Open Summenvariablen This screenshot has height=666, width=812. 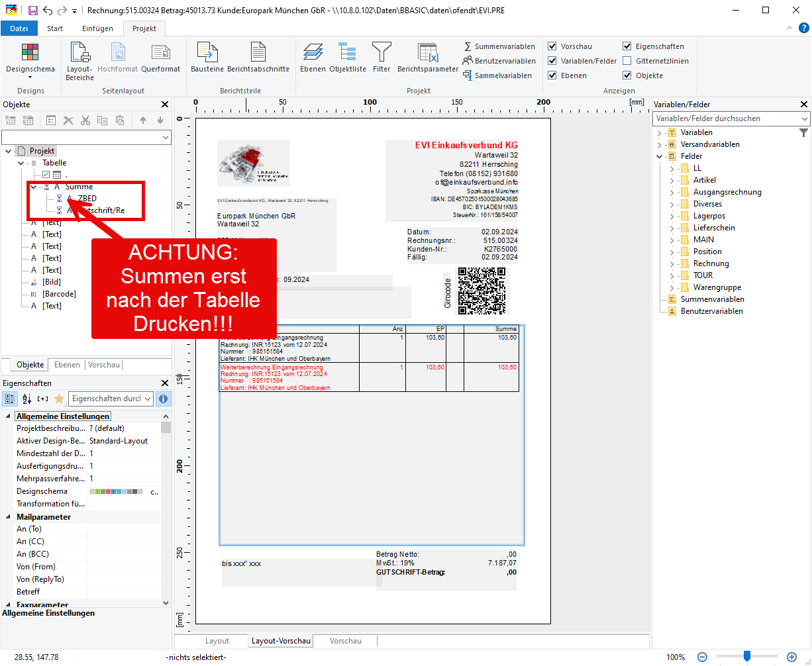click(499, 46)
